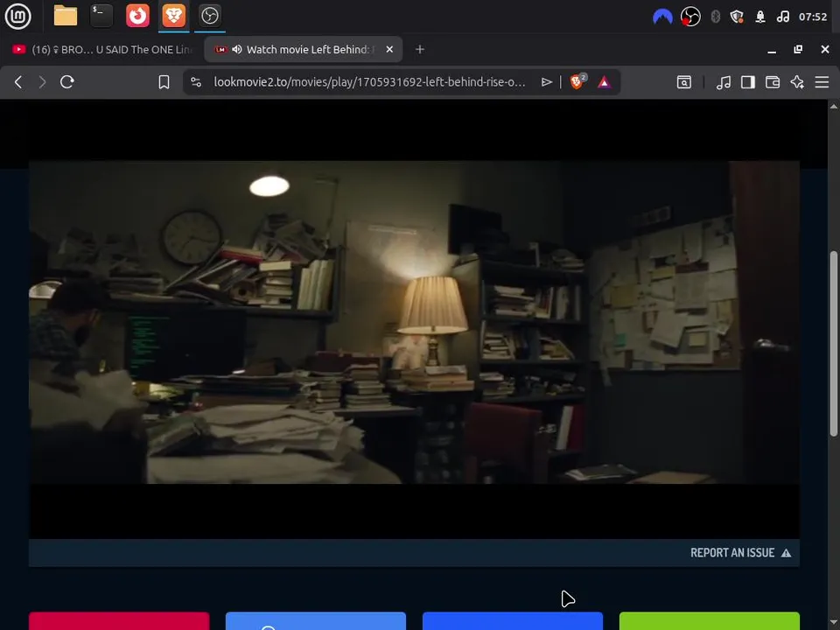Go forward to the next page
The width and height of the screenshot is (840, 630).
pos(42,82)
